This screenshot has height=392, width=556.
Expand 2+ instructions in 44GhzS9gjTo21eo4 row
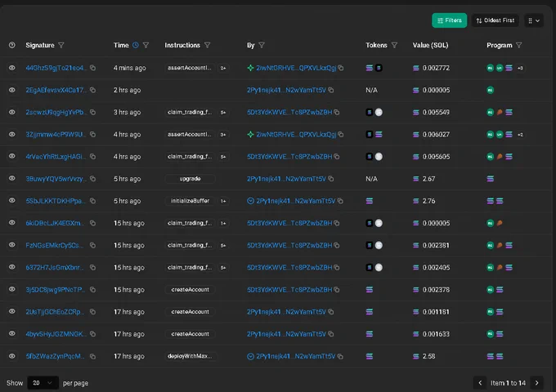(x=223, y=68)
